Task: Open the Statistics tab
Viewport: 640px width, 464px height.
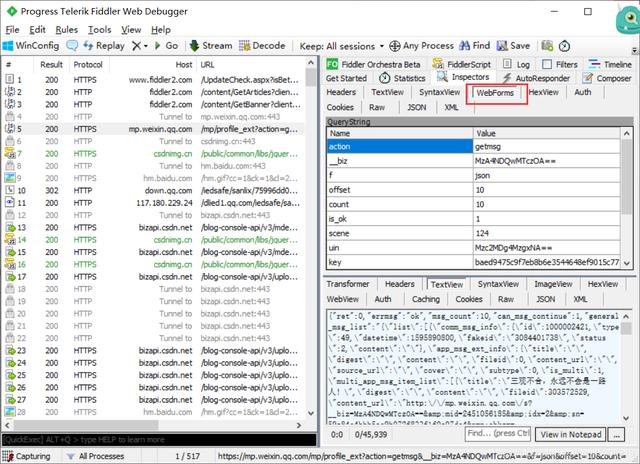Action: [402, 78]
